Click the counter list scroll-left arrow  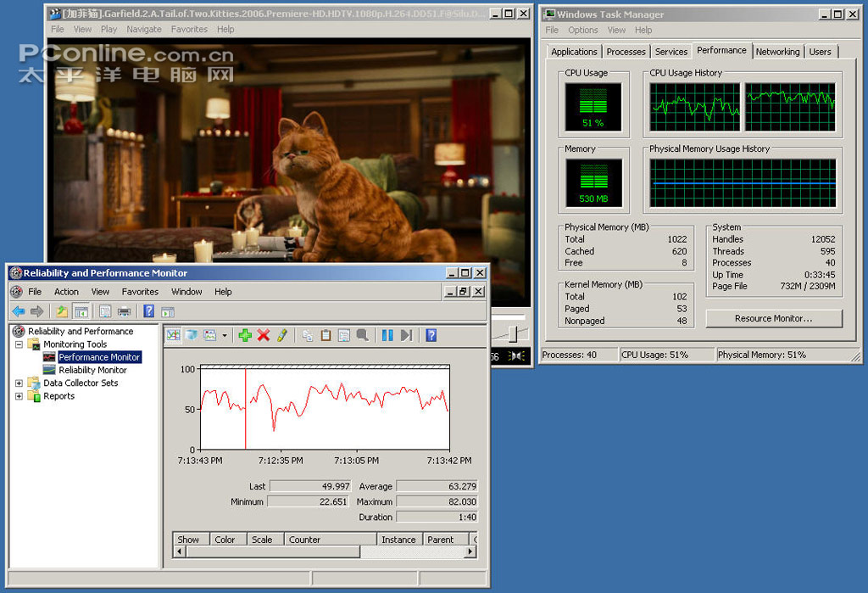coord(180,551)
